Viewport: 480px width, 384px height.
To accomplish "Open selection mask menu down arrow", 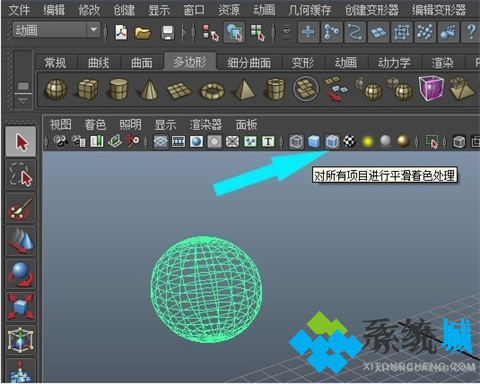I will (287, 32).
